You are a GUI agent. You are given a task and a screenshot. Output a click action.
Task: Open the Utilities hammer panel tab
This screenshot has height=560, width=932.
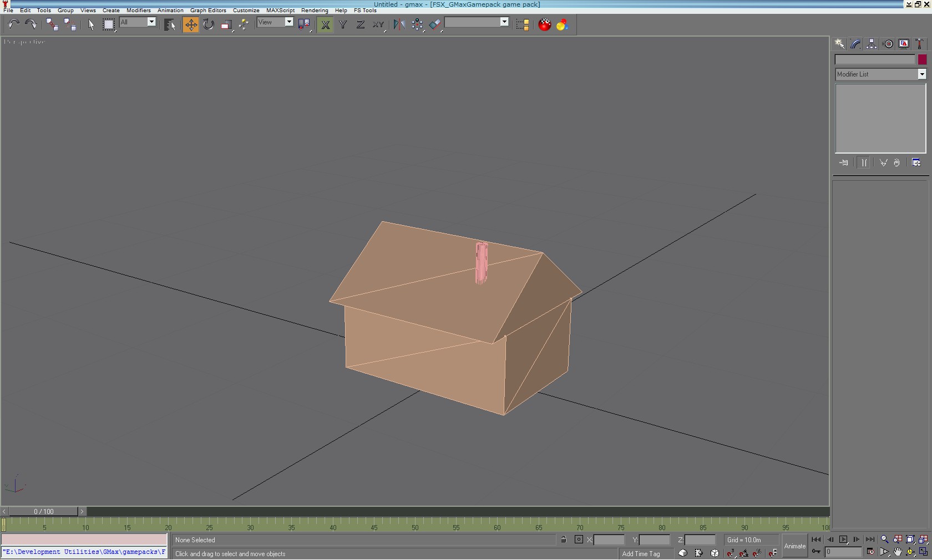pos(919,44)
